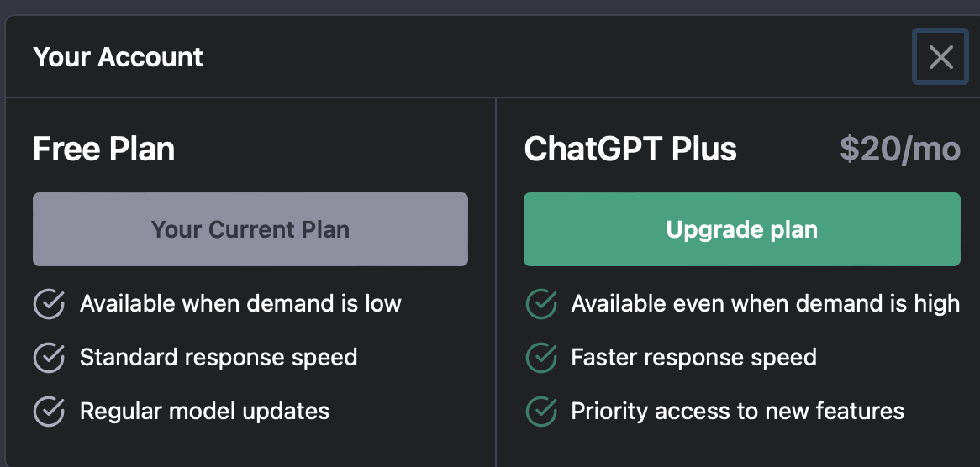Click the Regular model updates text
The width and height of the screenshot is (980, 467).
[204, 411]
